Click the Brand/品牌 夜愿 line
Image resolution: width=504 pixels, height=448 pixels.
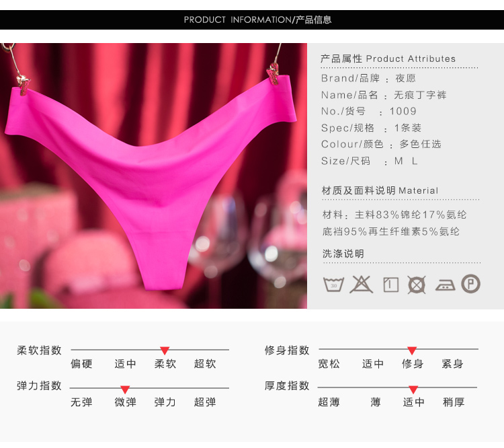[368, 78]
